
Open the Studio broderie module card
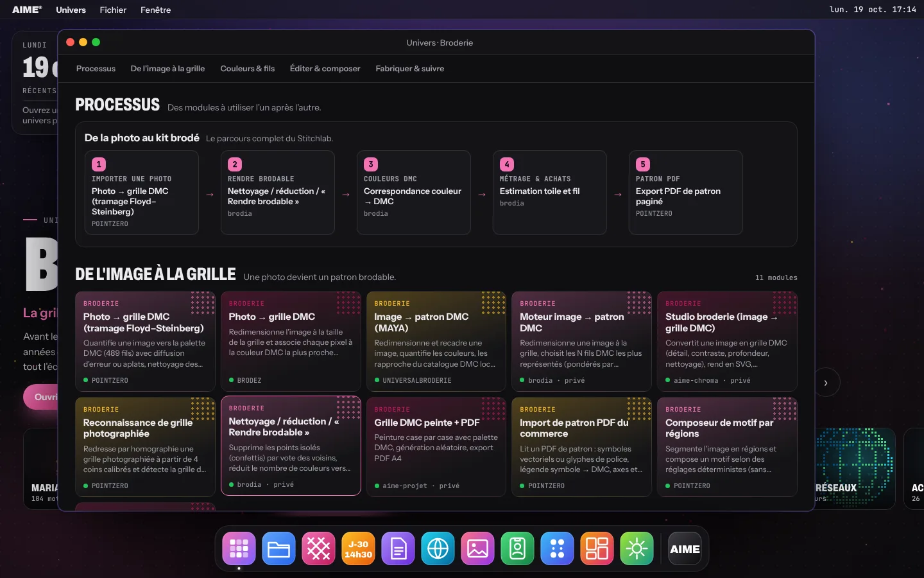(727, 342)
